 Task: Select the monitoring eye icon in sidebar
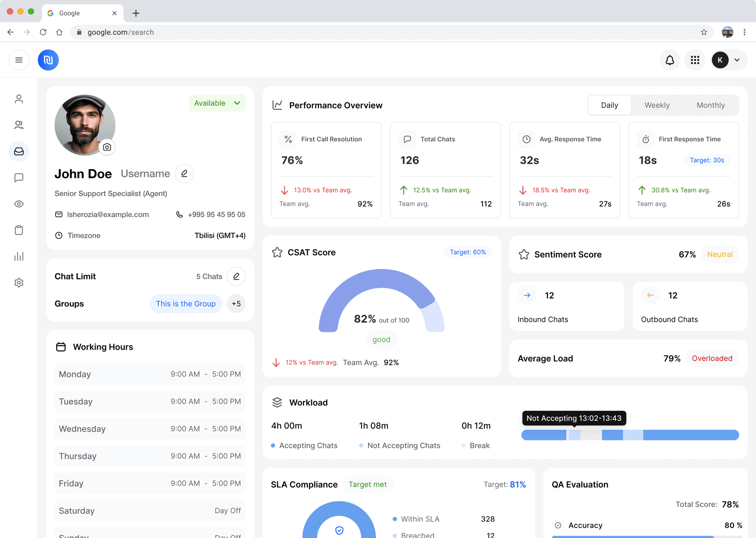pyautogui.click(x=18, y=204)
